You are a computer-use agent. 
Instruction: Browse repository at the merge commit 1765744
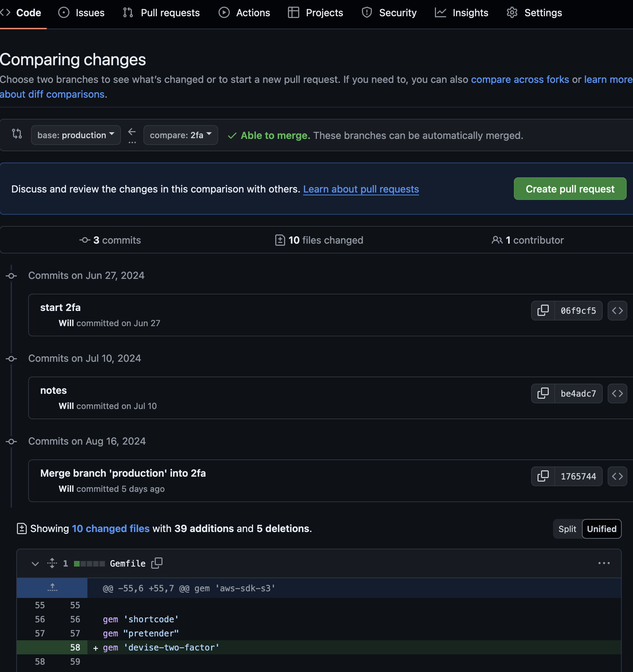tap(617, 476)
